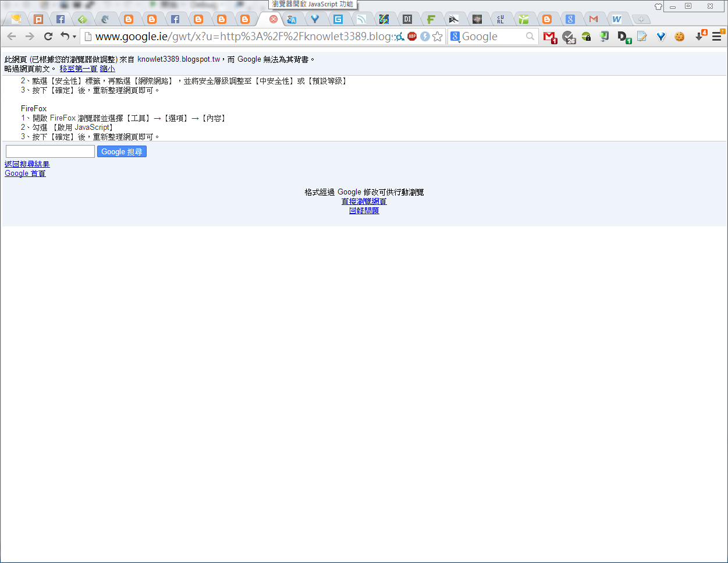Click the green monitor network extension icon

click(605, 37)
